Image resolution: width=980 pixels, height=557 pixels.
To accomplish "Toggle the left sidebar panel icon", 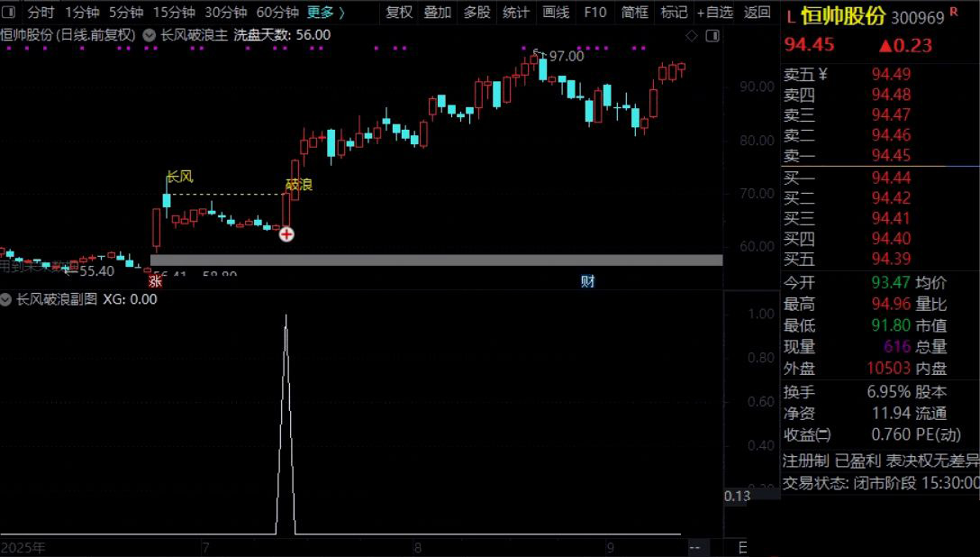I will click(9, 12).
